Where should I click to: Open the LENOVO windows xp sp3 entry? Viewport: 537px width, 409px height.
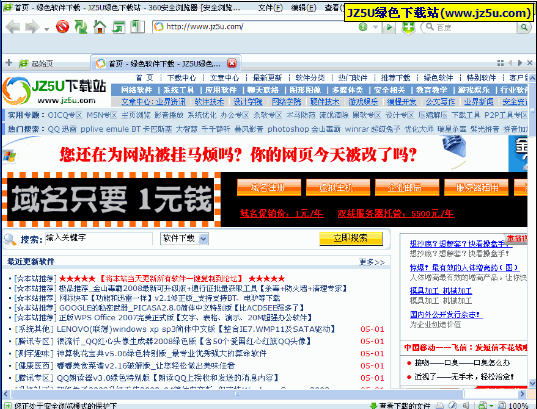click(195, 329)
